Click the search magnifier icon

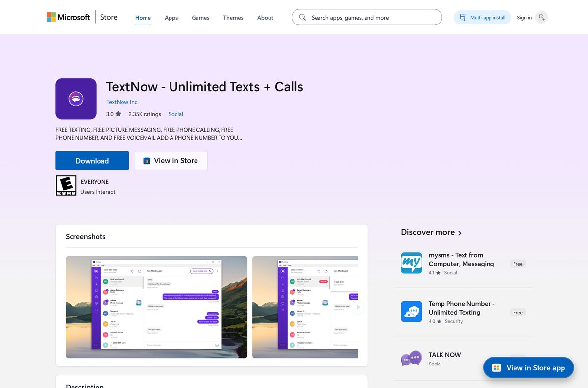point(302,17)
